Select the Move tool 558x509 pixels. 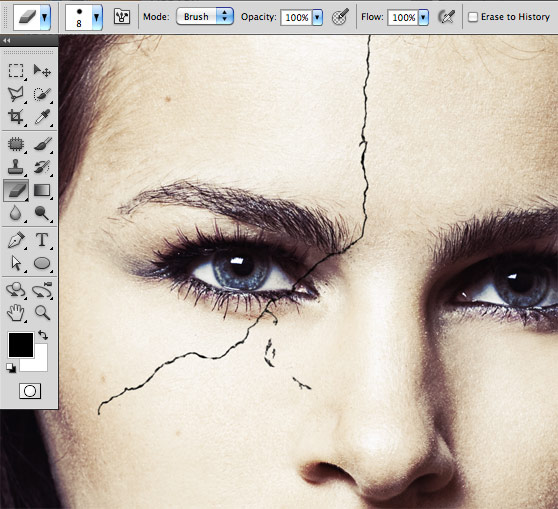pyautogui.click(x=42, y=71)
